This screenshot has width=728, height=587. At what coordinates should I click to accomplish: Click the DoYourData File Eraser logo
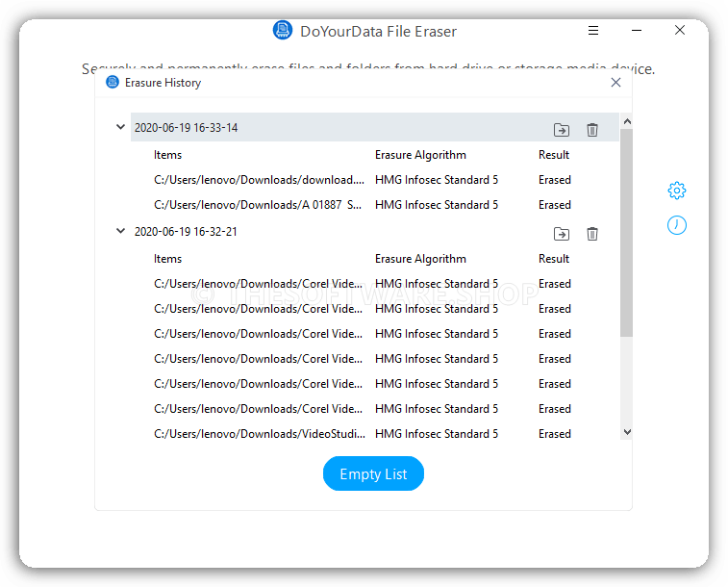click(x=283, y=31)
